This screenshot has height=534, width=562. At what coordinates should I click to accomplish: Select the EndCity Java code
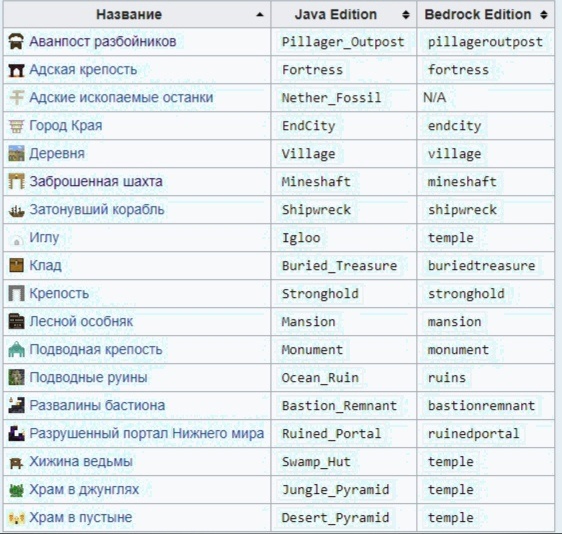(308, 126)
